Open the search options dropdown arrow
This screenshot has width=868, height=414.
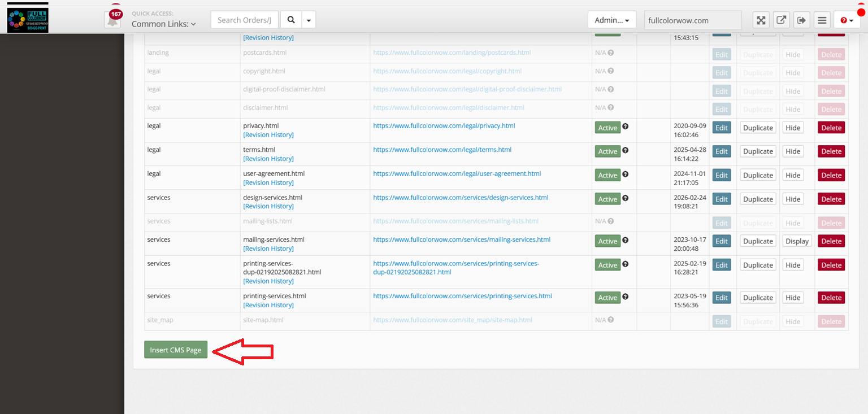point(309,20)
